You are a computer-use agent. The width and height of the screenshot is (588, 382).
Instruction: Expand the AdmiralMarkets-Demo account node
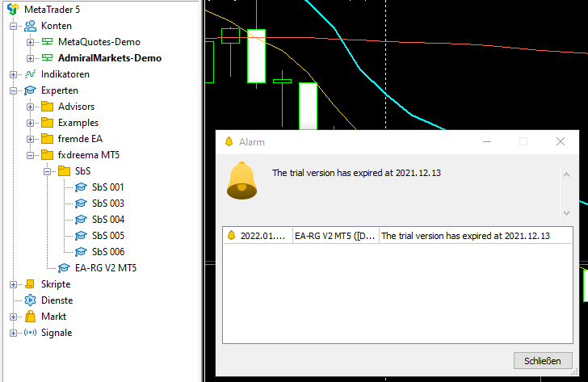(x=30, y=58)
